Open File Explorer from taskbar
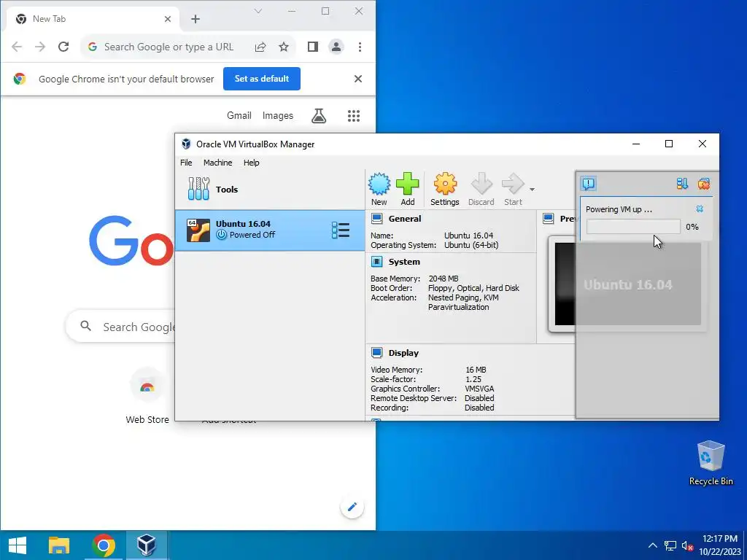747x560 pixels. click(59, 545)
